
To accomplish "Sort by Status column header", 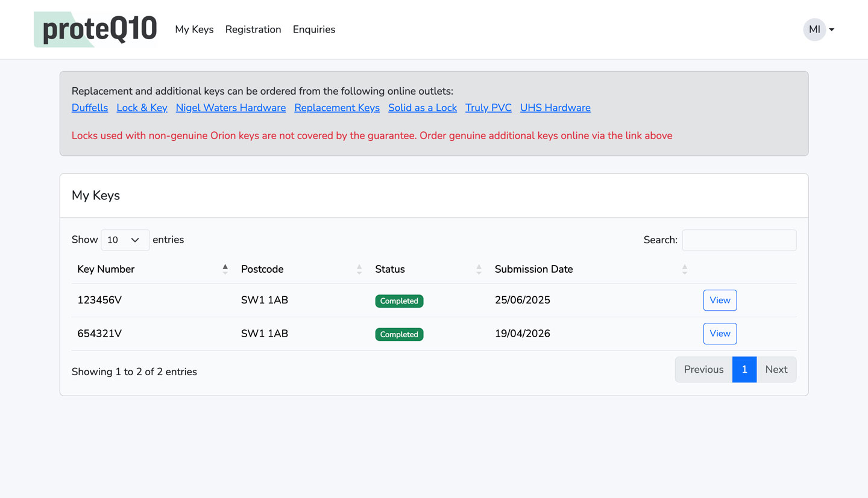I will (x=429, y=269).
